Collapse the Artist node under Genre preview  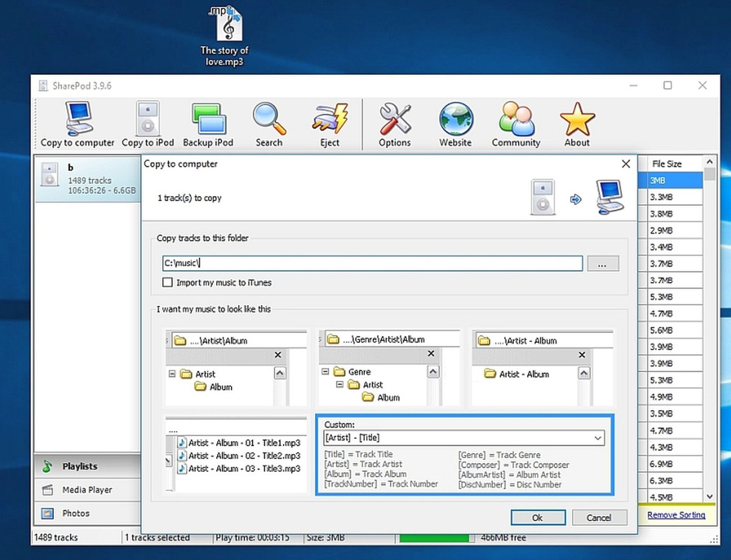click(x=340, y=384)
